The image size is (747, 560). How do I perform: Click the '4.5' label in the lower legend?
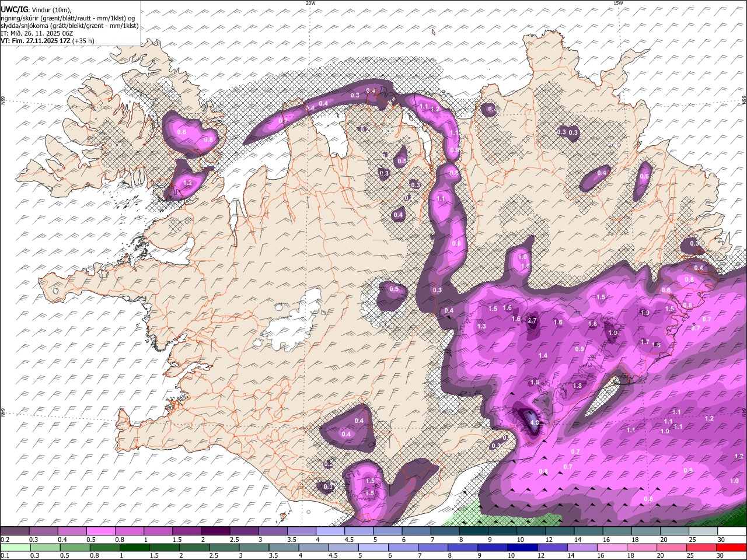click(334, 556)
